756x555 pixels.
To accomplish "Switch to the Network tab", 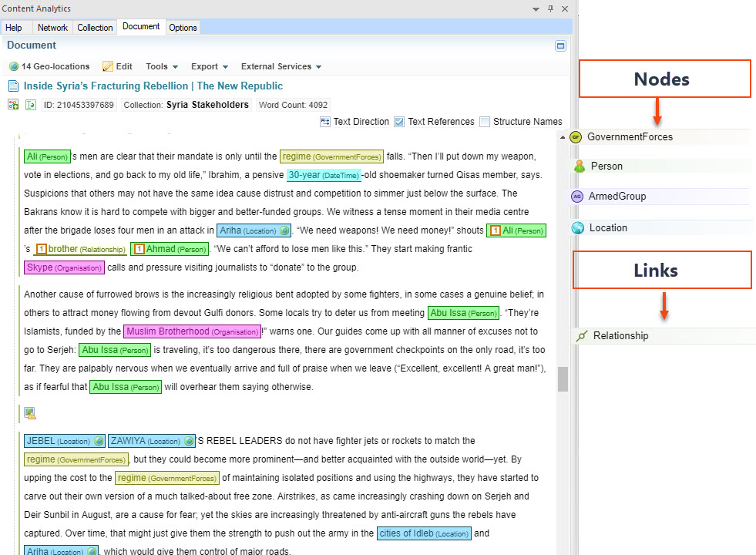I will [x=53, y=28].
